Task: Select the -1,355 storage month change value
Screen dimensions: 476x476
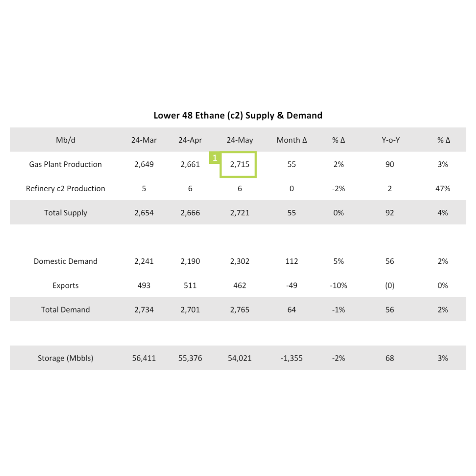Action: (x=292, y=358)
